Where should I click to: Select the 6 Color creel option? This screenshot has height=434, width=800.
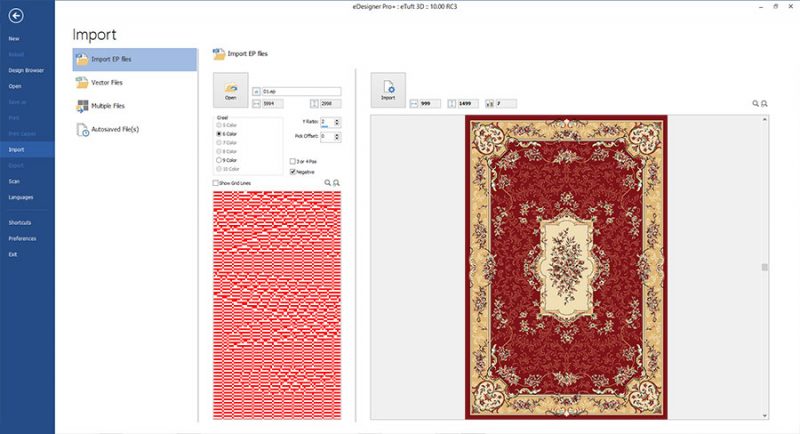point(227,134)
